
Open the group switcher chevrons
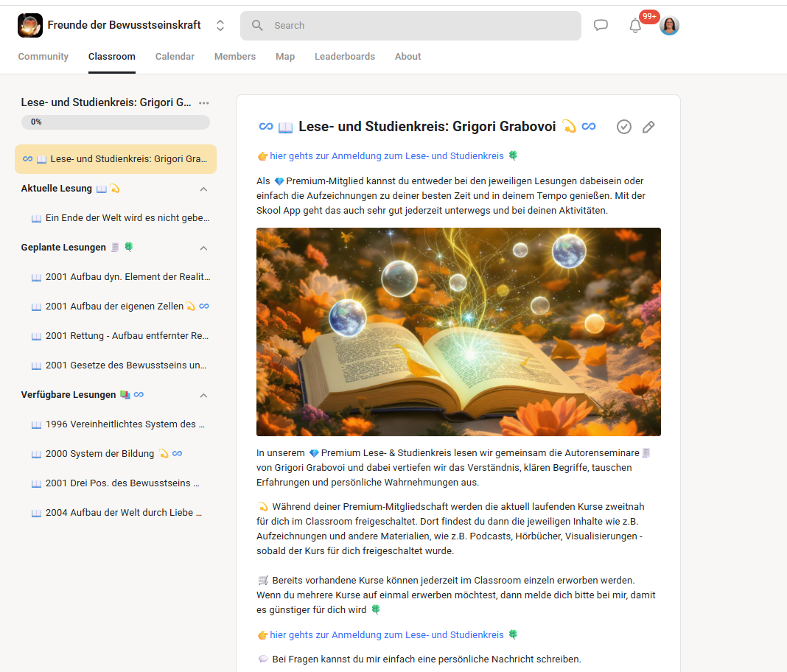[220, 26]
